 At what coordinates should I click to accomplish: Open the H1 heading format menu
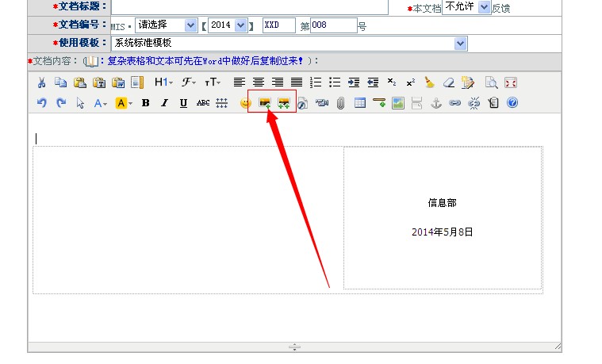[163, 82]
